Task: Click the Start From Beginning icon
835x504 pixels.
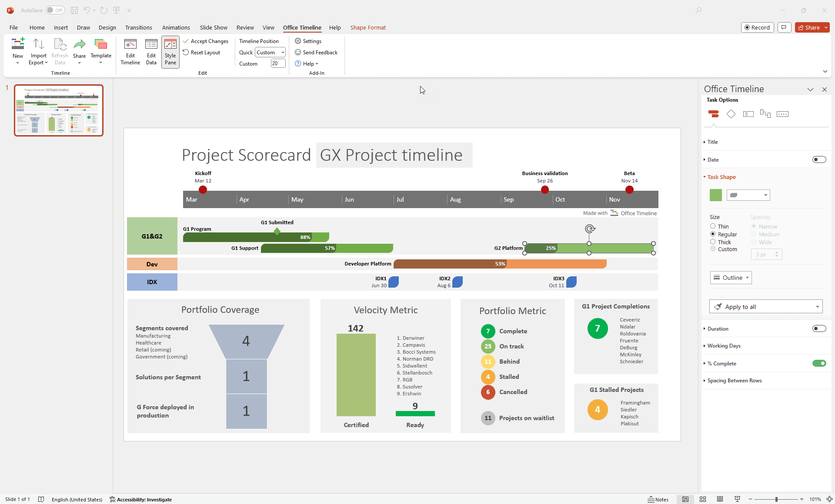Action: coord(116,10)
